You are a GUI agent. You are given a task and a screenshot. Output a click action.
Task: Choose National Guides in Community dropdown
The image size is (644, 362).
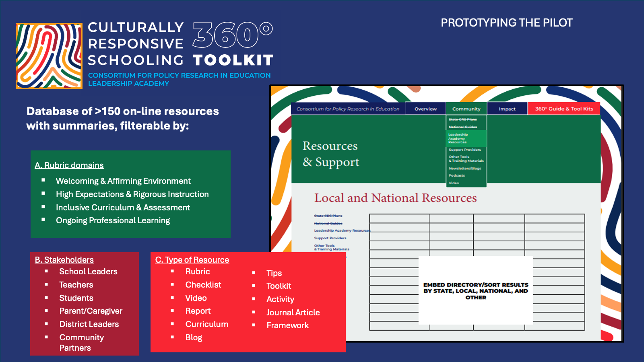tap(462, 127)
